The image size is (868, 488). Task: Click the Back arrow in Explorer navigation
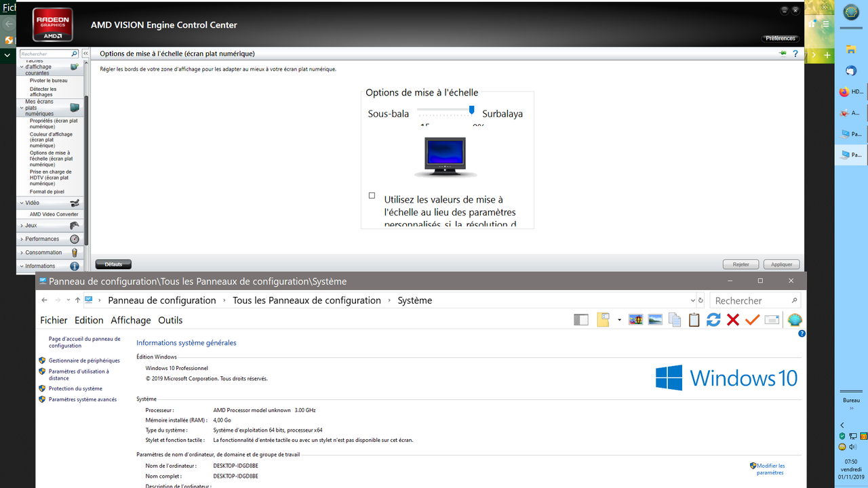point(45,300)
